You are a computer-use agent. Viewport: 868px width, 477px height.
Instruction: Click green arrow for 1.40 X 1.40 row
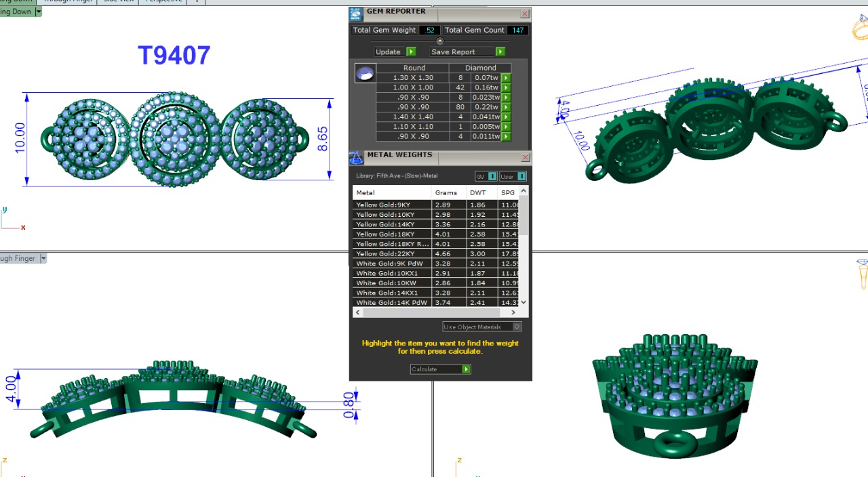tap(505, 117)
